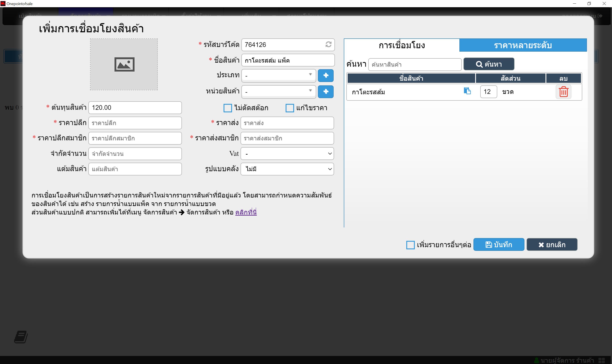Open the book icon at bottom left
Image resolution: width=612 pixels, height=364 pixels.
[x=21, y=337]
